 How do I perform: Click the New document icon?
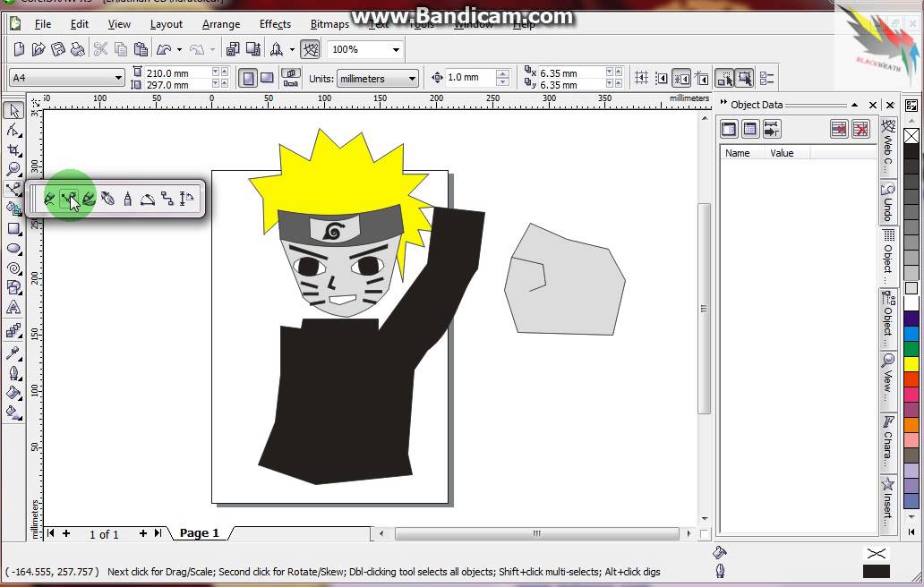[x=19, y=49]
